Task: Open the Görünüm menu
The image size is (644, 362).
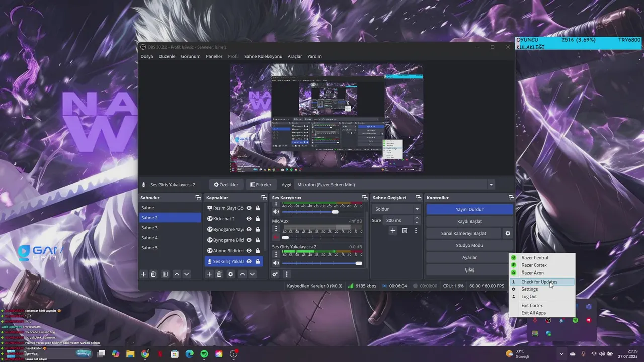Action: tap(191, 56)
